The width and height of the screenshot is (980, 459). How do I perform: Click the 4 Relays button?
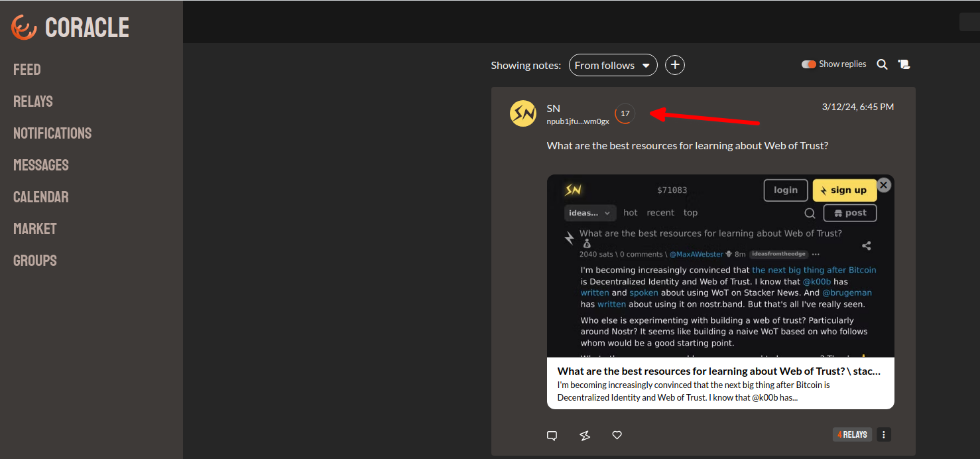(852, 434)
